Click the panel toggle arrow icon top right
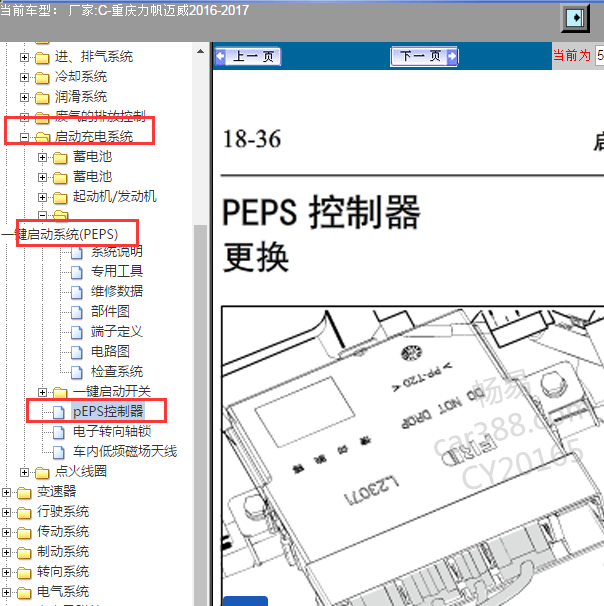The width and height of the screenshot is (604, 606). click(575, 18)
